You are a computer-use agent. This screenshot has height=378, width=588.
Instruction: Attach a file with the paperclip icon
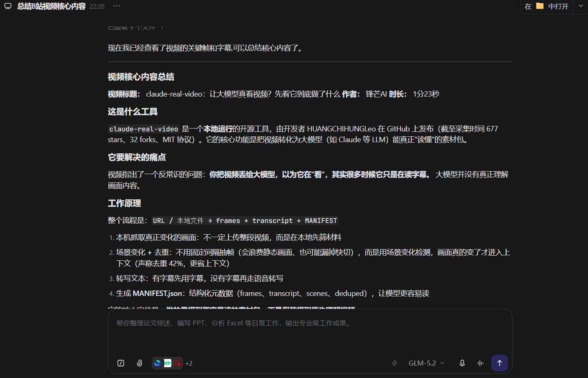(139, 363)
